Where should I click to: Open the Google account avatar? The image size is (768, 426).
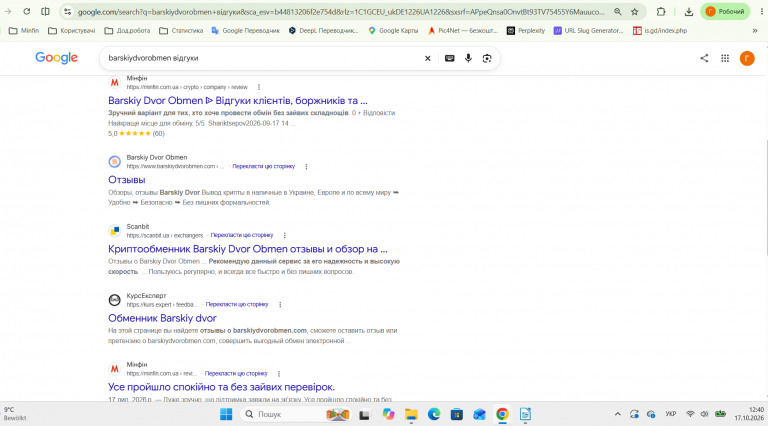pos(747,58)
